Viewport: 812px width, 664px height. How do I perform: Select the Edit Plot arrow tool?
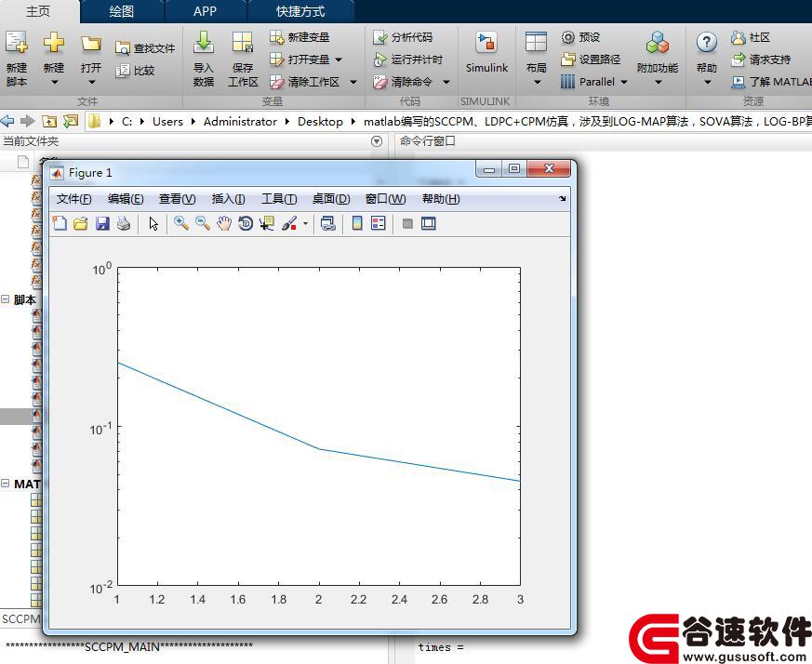point(153,223)
